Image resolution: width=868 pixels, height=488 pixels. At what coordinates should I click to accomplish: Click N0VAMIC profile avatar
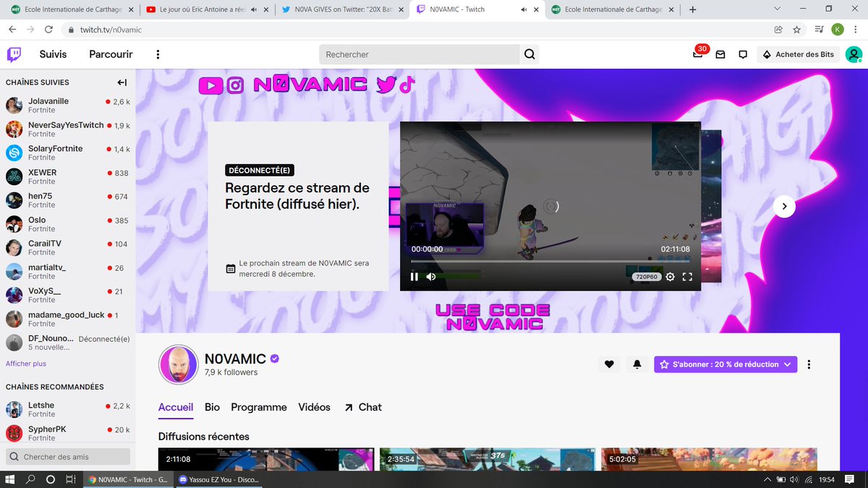(177, 364)
